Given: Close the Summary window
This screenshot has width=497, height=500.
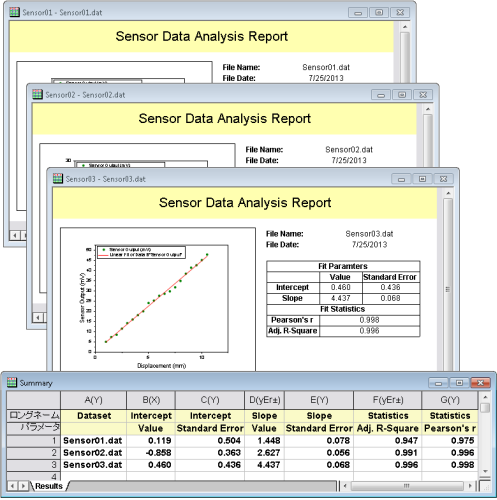Looking at the screenshot, I should click(x=480, y=383).
